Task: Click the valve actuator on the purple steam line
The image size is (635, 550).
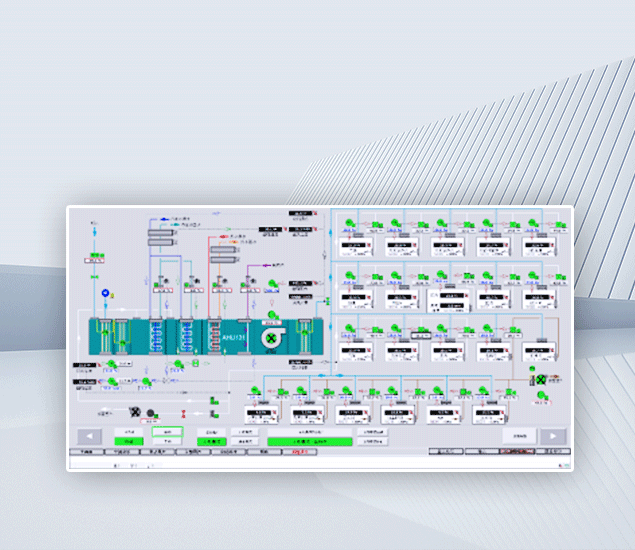Action: [x=248, y=281]
